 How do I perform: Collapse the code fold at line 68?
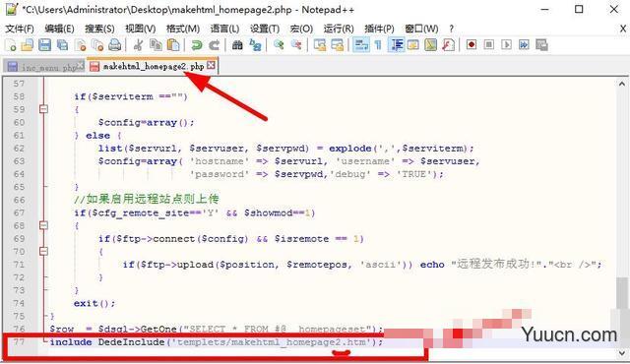point(43,225)
